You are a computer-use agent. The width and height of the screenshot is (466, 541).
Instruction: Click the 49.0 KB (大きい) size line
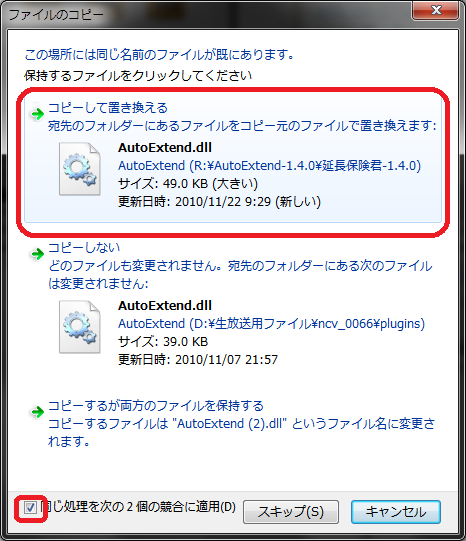click(188, 184)
